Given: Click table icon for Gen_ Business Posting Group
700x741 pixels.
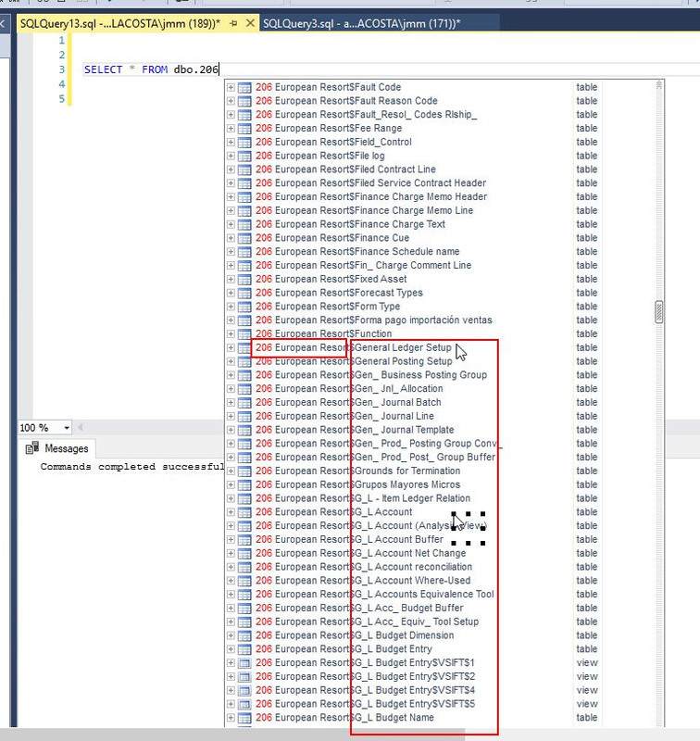Looking at the screenshot, I should point(244,375).
